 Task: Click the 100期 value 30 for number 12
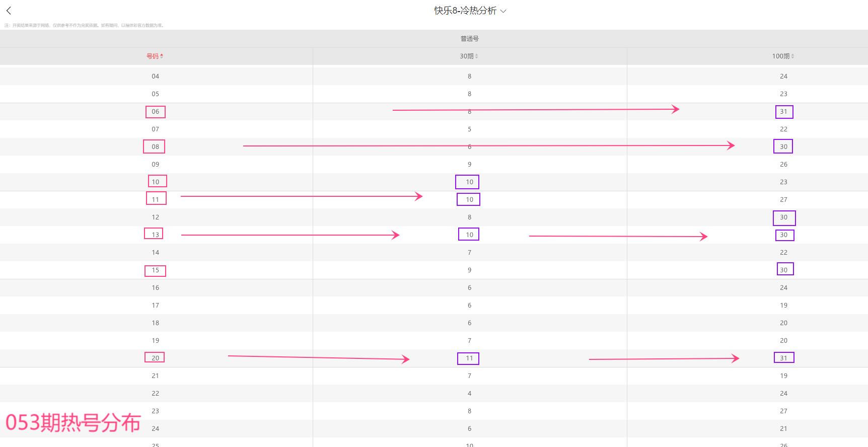coord(783,217)
